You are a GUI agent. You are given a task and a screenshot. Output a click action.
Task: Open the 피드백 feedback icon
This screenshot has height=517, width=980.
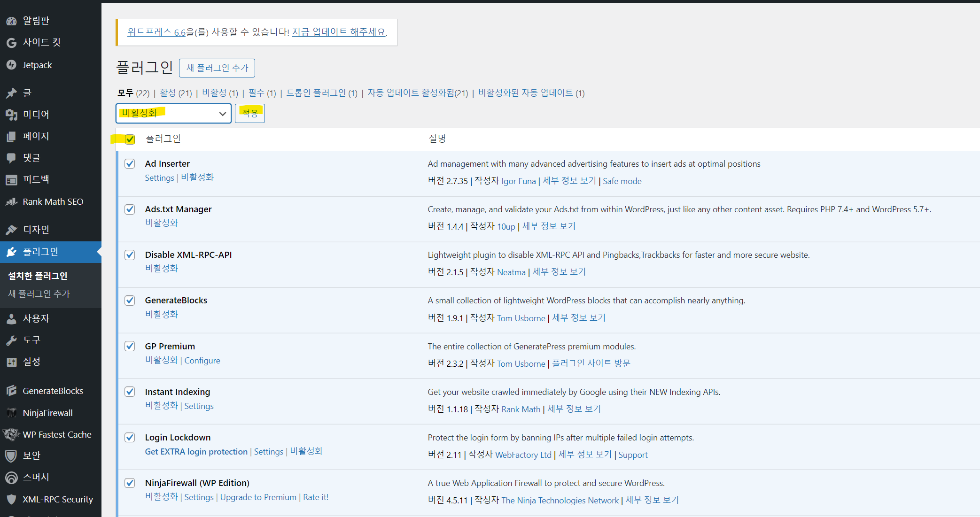[11, 179]
